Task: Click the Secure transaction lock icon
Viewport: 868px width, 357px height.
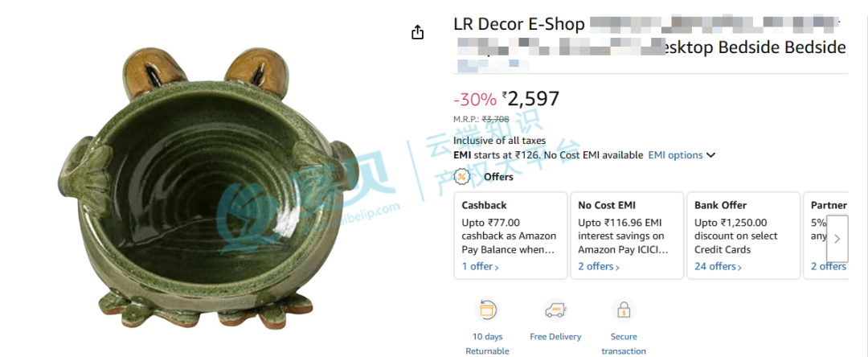Action: (x=624, y=310)
